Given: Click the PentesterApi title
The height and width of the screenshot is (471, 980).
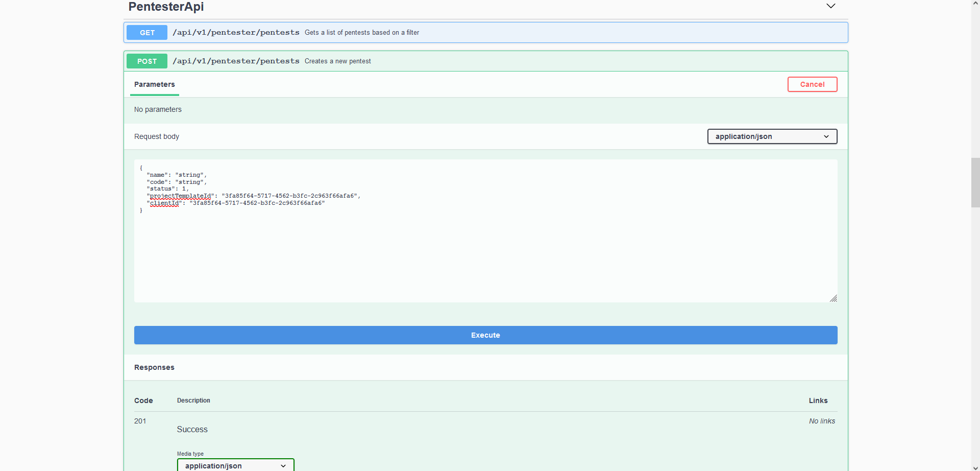Looking at the screenshot, I should pos(166,7).
